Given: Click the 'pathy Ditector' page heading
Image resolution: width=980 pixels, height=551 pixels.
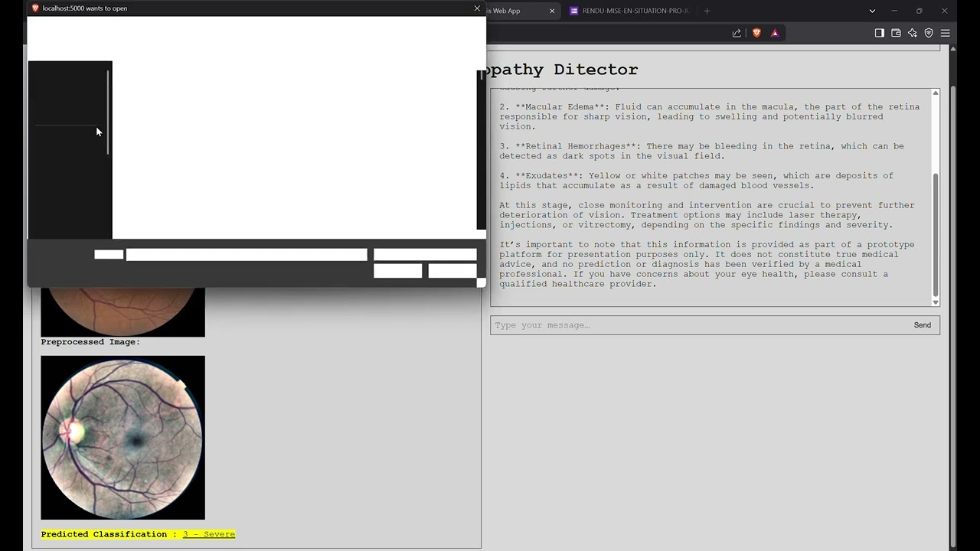Looking at the screenshot, I should tap(563, 70).
